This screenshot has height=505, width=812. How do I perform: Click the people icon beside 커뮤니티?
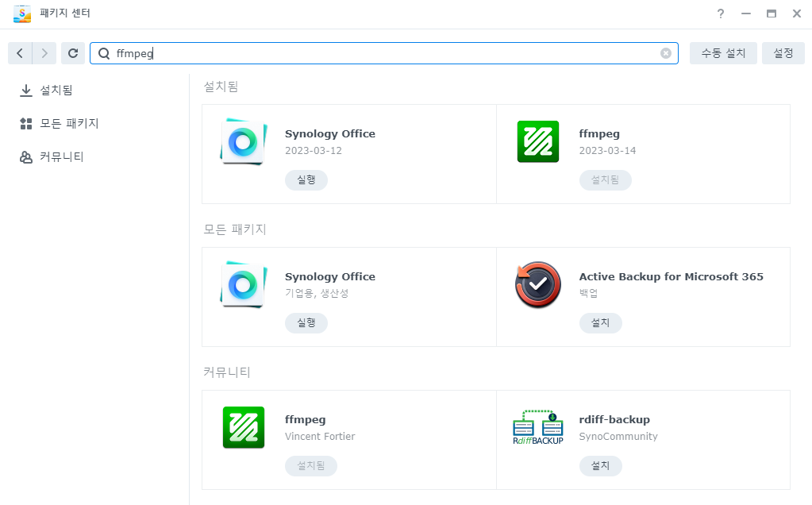click(x=26, y=157)
